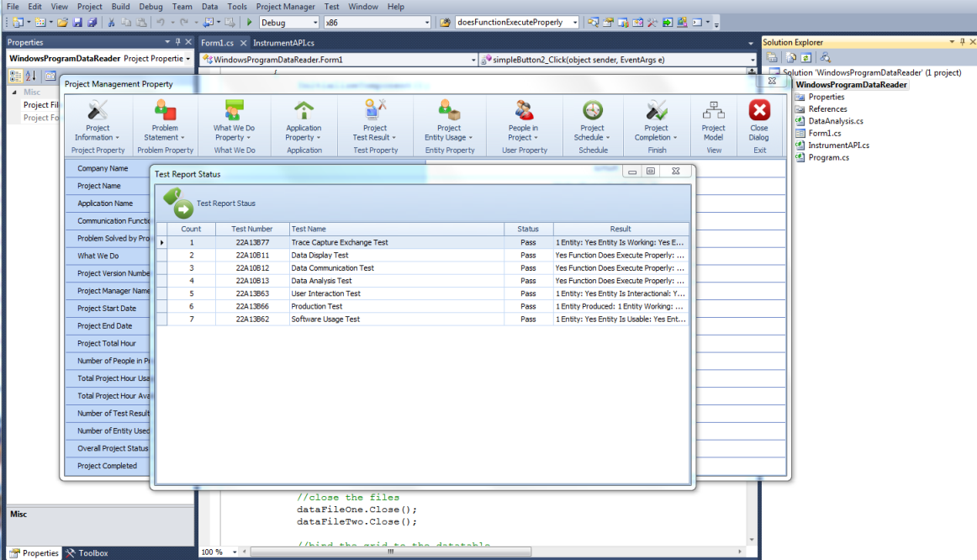Click the Trace Capture Exchange Test row
The height and width of the screenshot is (560, 977).
tap(422, 242)
